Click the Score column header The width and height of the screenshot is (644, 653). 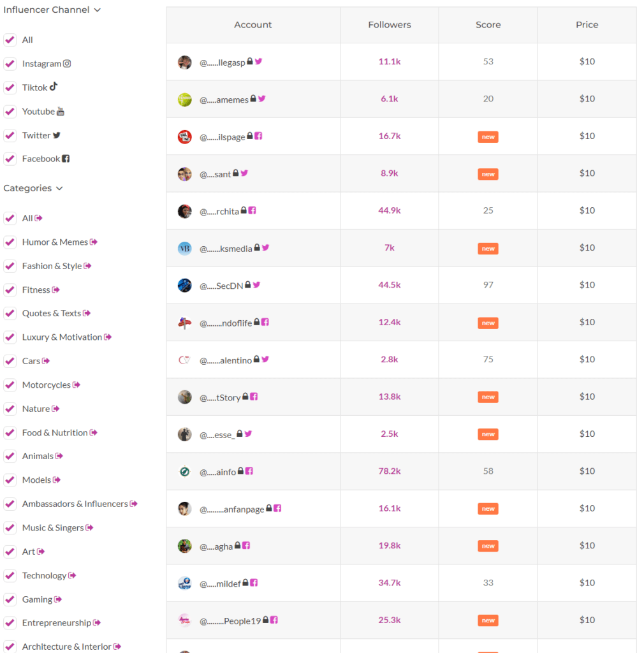(488, 24)
